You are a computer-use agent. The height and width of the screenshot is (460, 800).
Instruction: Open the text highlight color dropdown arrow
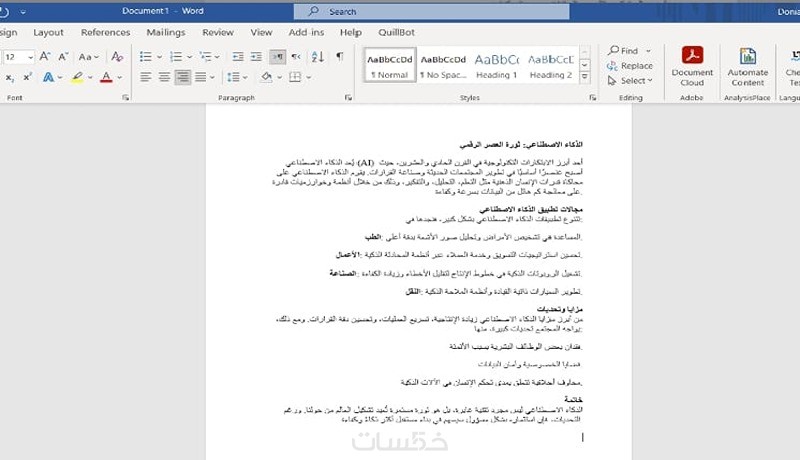90,78
